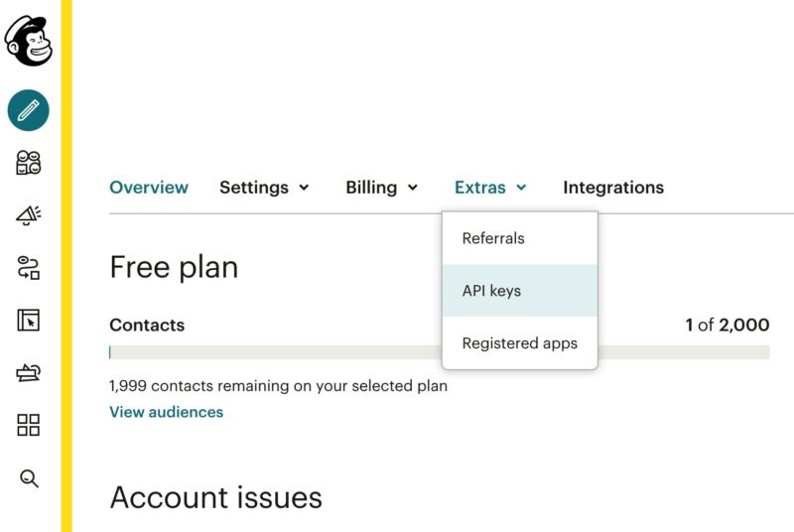Switch to the Overview tab
This screenshot has height=532, width=794.
pos(149,188)
